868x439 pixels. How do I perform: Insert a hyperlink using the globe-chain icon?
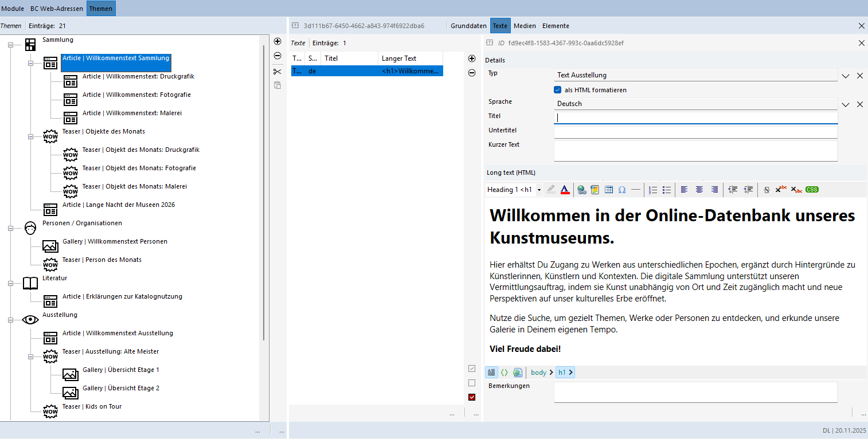(582, 190)
